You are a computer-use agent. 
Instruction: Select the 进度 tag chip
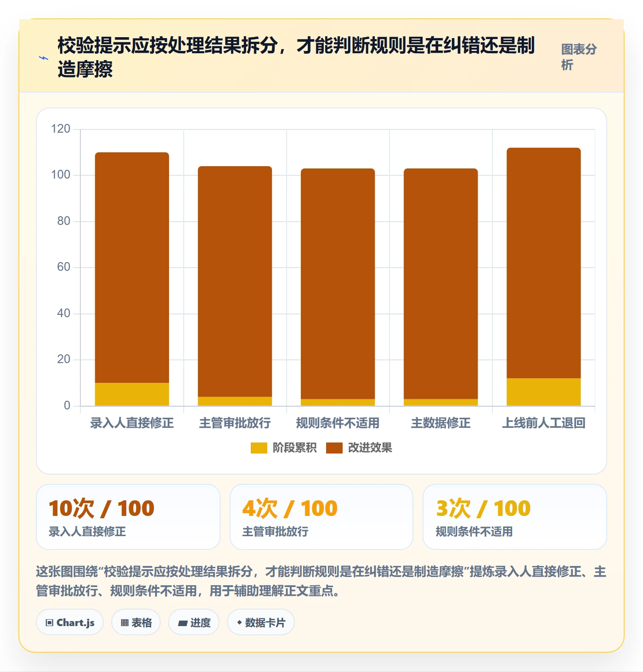click(194, 622)
